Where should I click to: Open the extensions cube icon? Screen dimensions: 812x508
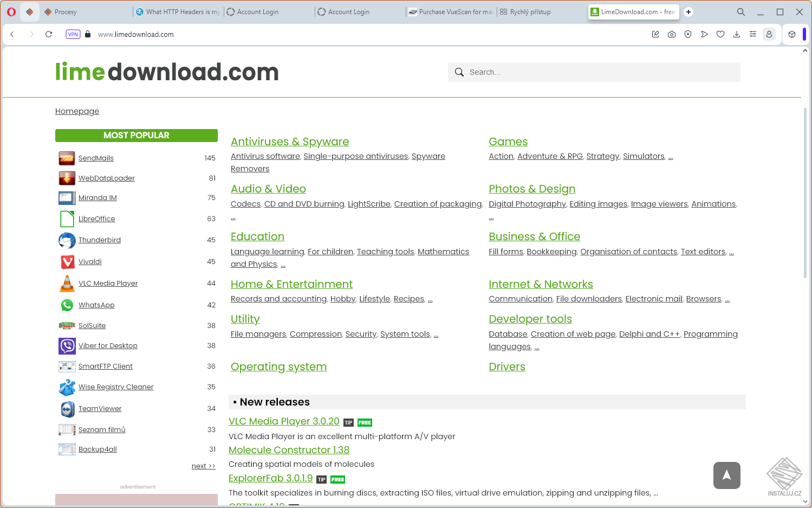[x=792, y=34]
